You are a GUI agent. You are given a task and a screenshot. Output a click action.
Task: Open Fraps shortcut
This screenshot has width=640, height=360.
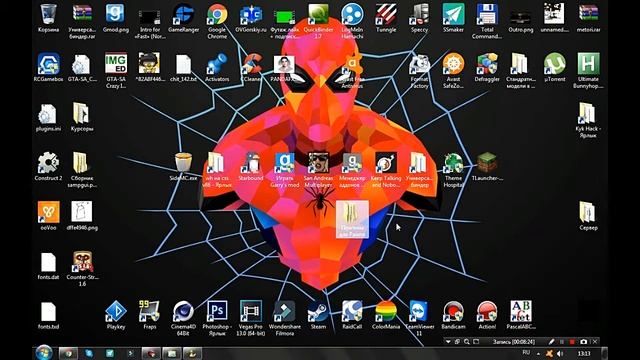tap(149, 315)
